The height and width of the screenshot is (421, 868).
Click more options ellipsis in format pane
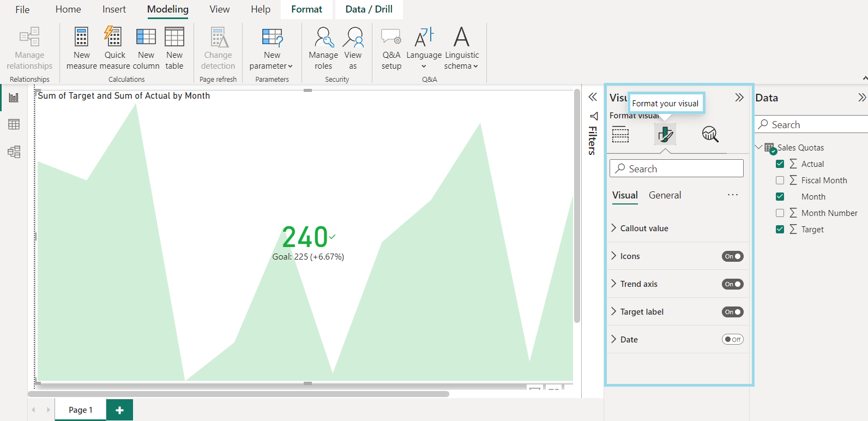click(733, 195)
